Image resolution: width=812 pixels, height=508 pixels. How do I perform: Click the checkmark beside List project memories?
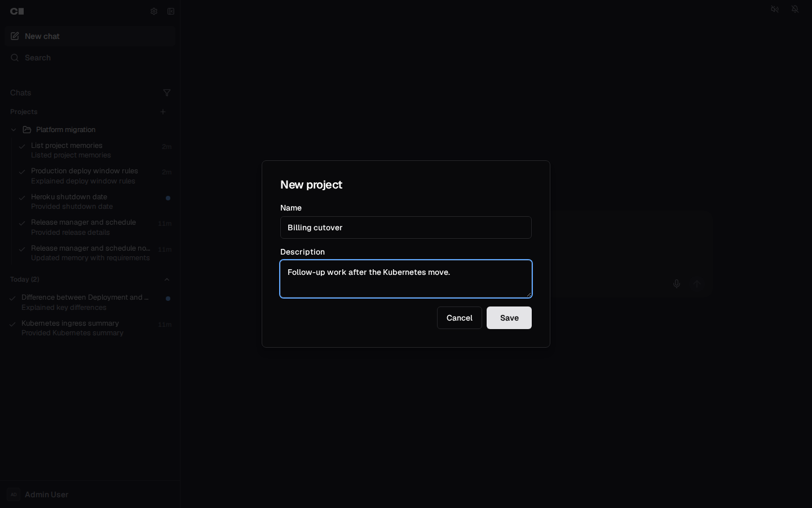(x=22, y=146)
